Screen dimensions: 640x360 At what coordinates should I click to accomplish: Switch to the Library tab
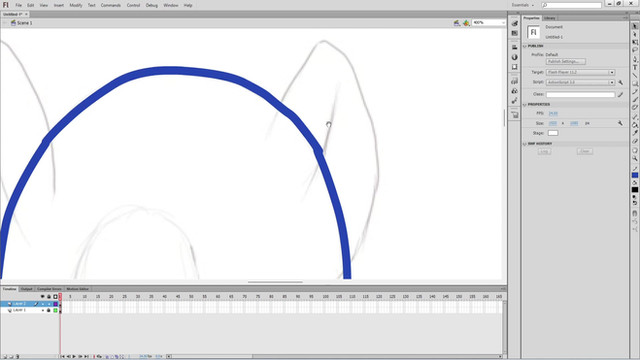[549, 18]
